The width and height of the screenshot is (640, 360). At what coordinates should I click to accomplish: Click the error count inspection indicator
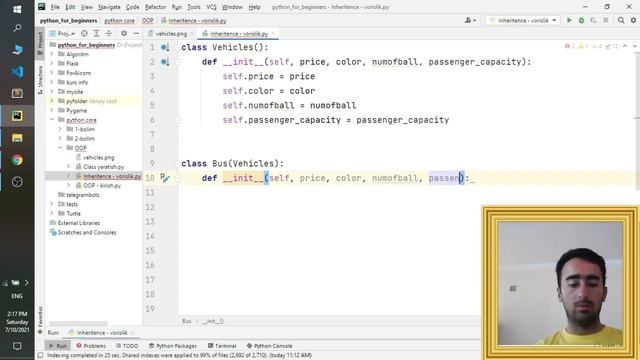point(570,46)
